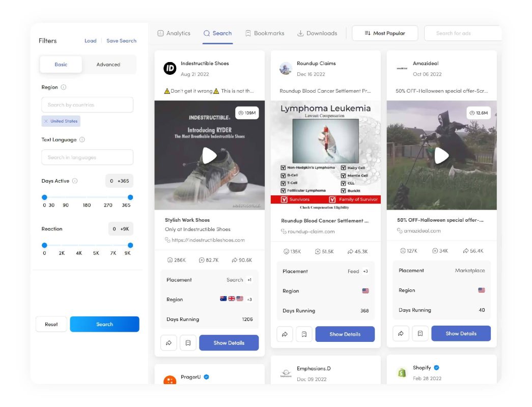The height and width of the screenshot is (407, 532).
Task: Click the share icon on Indestructible Shoes ad
Action: 169,342
